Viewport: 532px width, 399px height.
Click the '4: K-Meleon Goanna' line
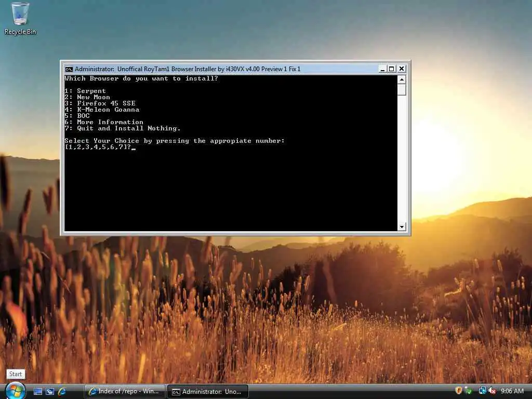tap(102, 110)
